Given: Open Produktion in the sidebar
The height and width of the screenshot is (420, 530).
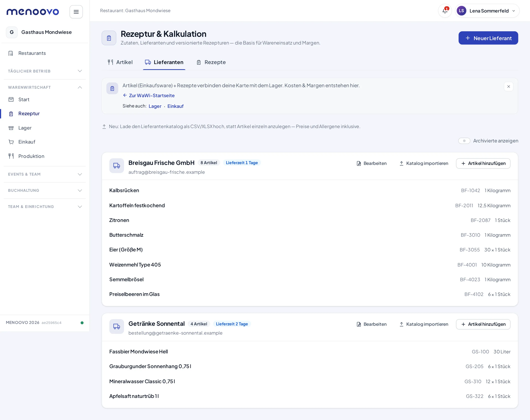Looking at the screenshot, I should click(45, 156).
